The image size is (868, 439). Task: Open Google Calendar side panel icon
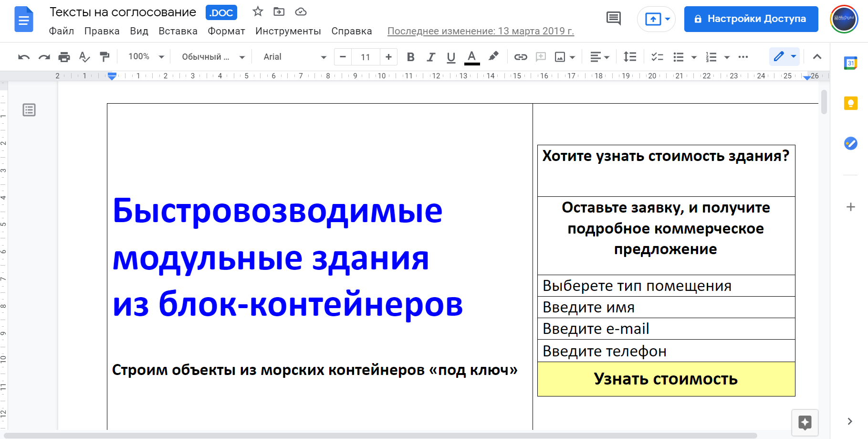pos(850,63)
